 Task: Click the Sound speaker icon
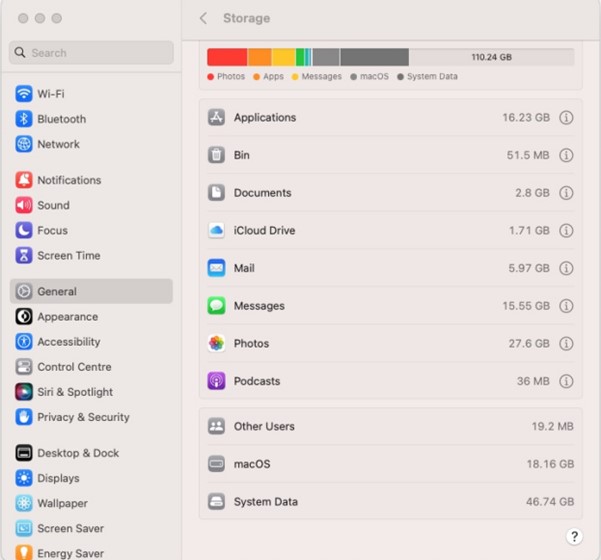(x=24, y=205)
